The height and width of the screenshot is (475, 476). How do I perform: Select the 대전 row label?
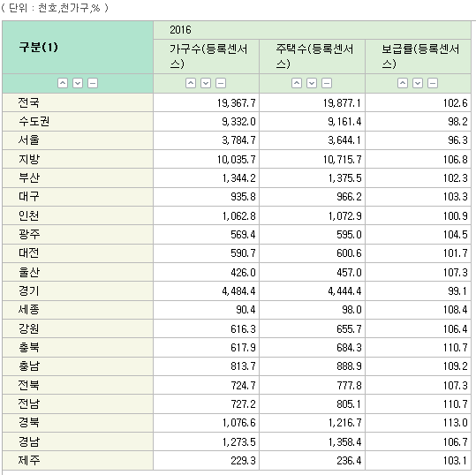pyautogui.click(x=29, y=253)
